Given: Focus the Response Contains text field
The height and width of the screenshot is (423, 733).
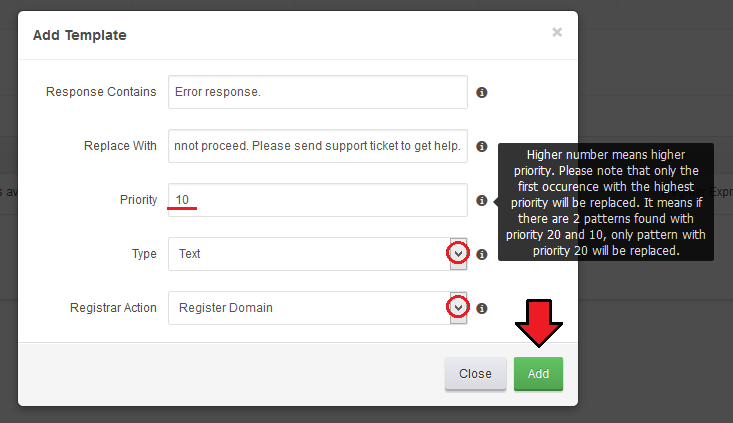Looking at the screenshot, I should [317, 92].
